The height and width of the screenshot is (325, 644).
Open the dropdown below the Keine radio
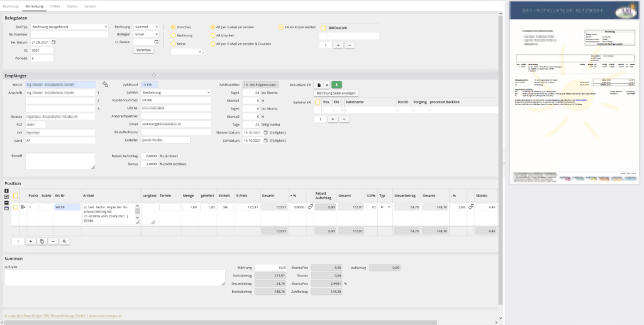click(186, 52)
